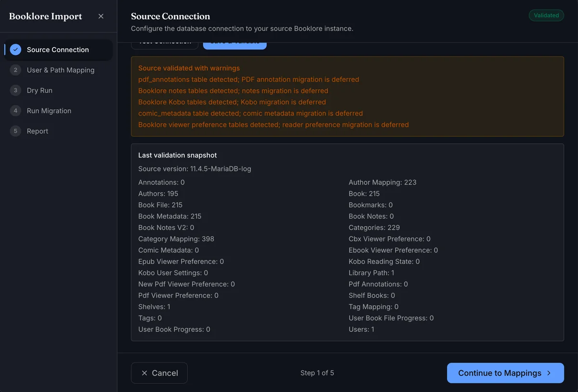Viewport: 578px width, 392px height.
Task: Click the pdf_annotations table detected warning
Action: point(249,79)
